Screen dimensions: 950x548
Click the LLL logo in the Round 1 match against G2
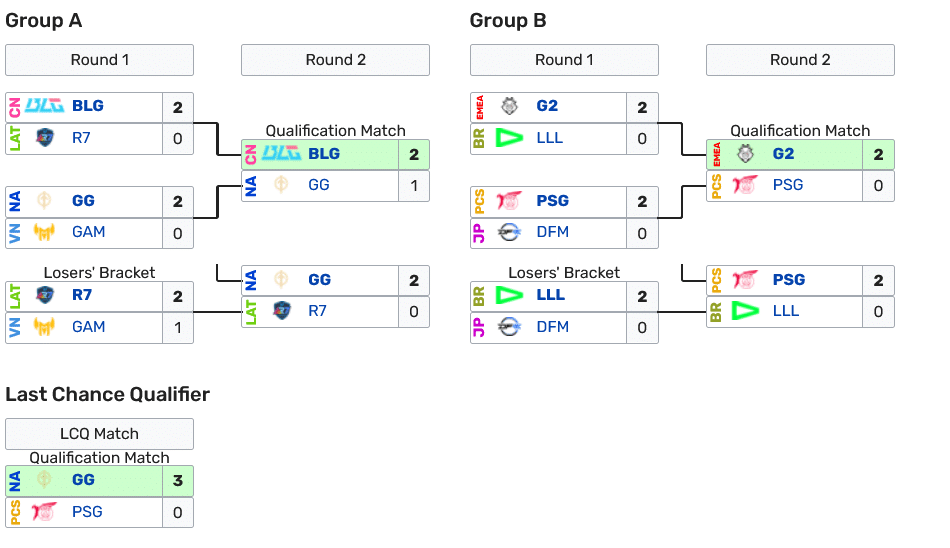point(510,138)
